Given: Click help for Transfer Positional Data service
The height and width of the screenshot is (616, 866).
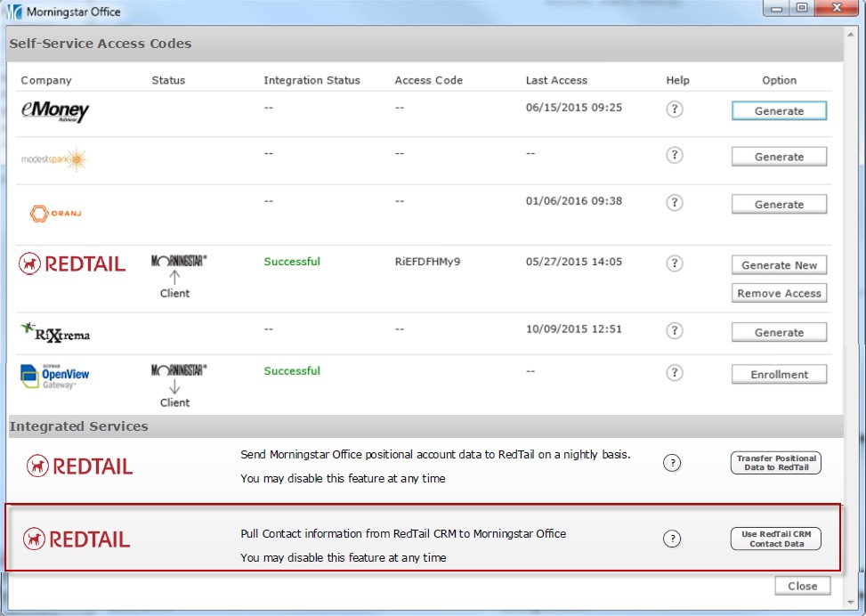Looking at the screenshot, I should point(673,462).
